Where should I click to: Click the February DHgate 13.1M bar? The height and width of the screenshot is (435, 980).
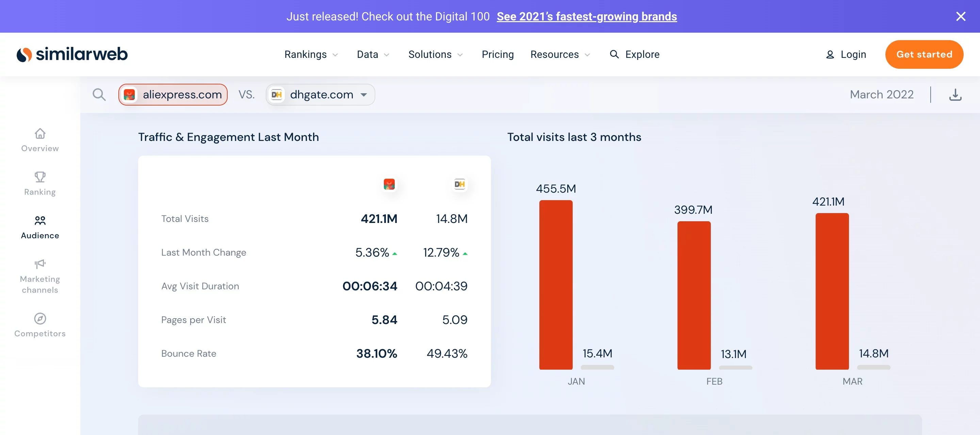(735, 368)
